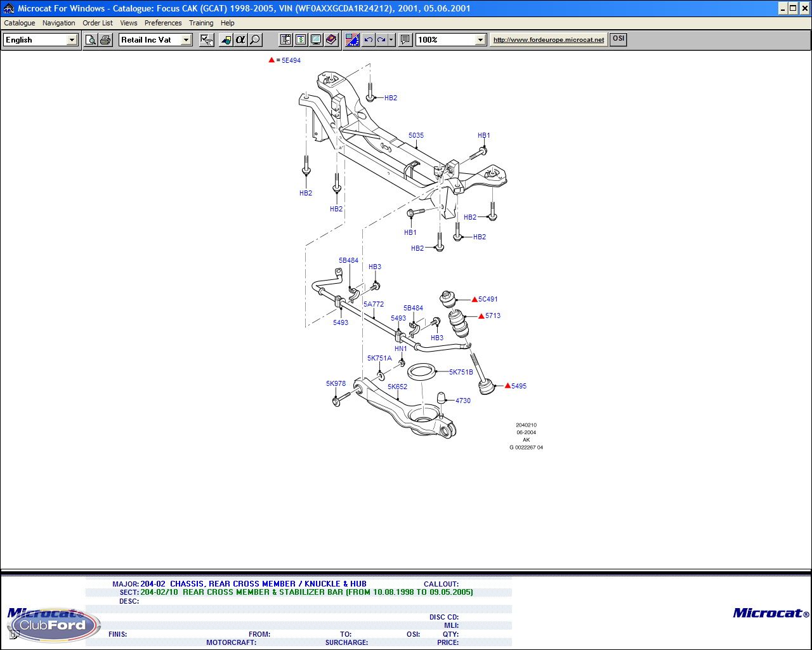
Task: Click the magnifying glass search icon
Action: (255, 40)
